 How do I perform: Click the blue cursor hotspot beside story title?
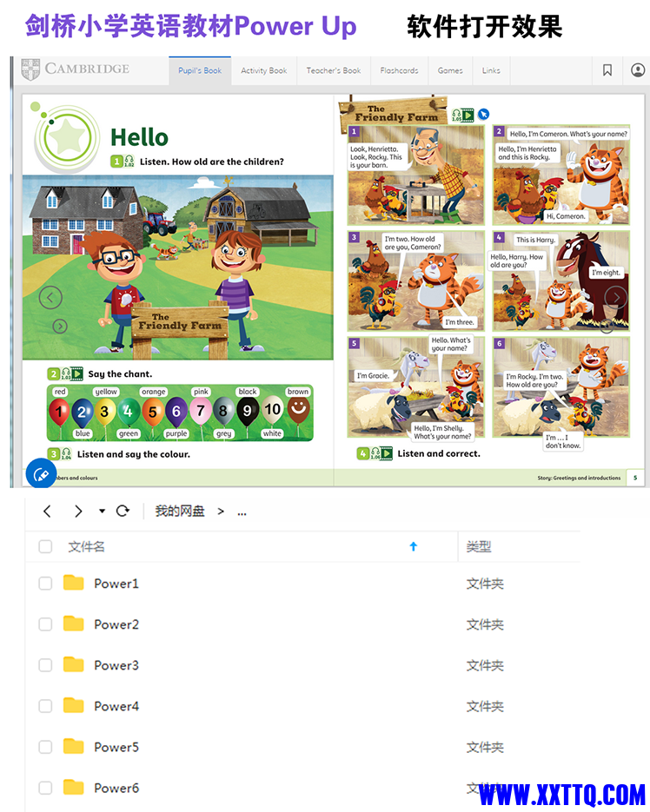tap(483, 114)
